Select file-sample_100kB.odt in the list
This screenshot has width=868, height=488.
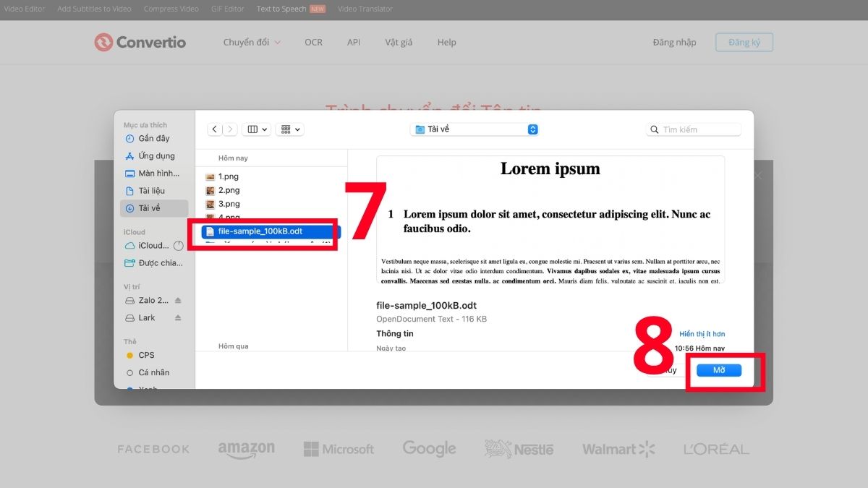pos(271,231)
